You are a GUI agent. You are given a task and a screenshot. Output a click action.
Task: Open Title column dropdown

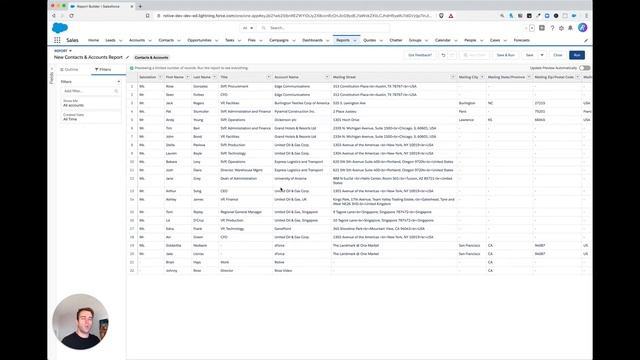[269, 77]
